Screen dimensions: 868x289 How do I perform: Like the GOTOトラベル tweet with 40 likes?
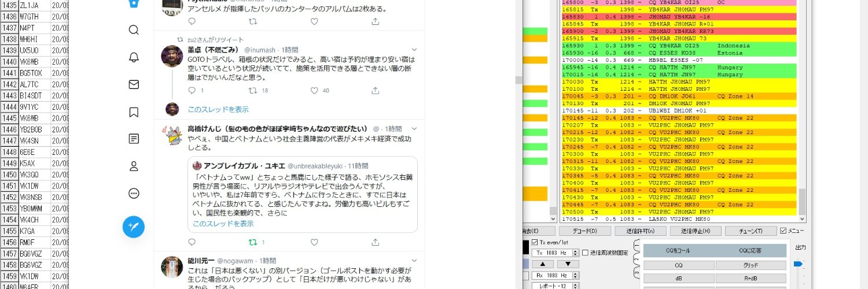(314, 91)
